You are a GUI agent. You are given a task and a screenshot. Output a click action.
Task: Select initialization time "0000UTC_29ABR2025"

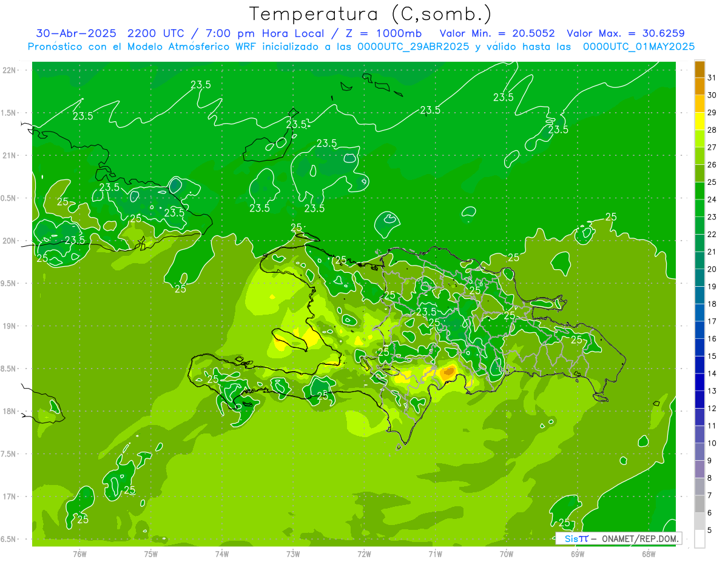413,47
